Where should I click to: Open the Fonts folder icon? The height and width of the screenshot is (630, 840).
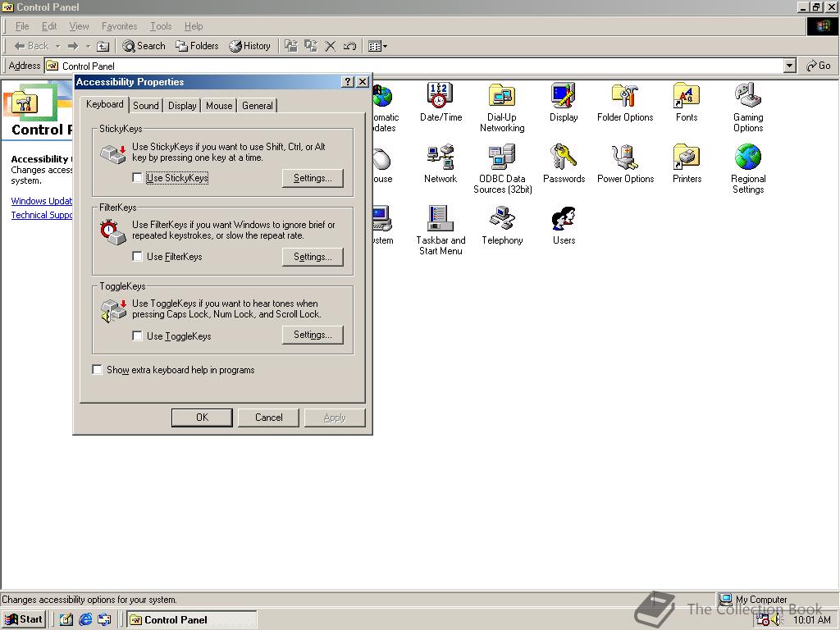(687, 102)
